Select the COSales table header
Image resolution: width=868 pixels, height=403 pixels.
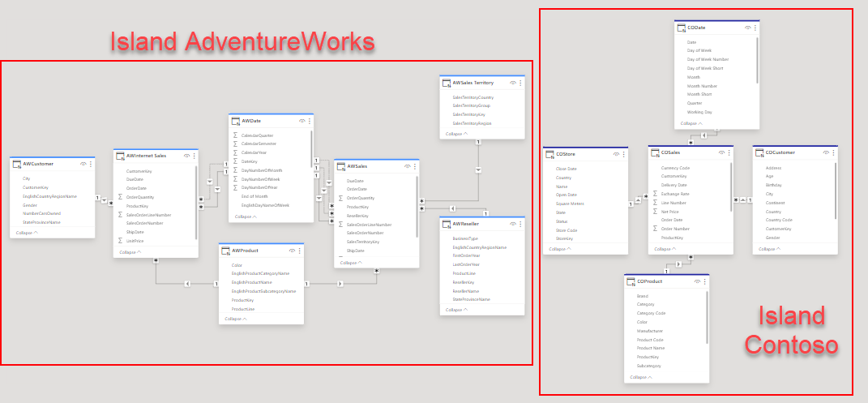(x=670, y=152)
